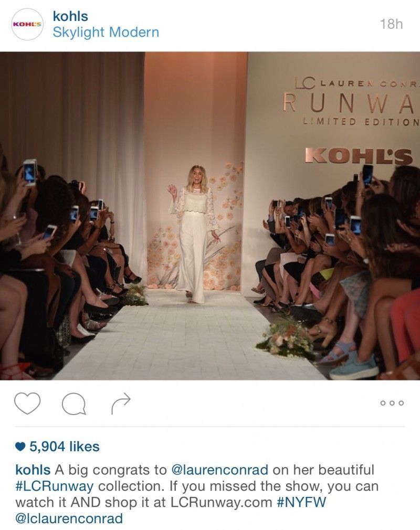
Task: Open the three-dot more options menu
Action: pos(392,403)
